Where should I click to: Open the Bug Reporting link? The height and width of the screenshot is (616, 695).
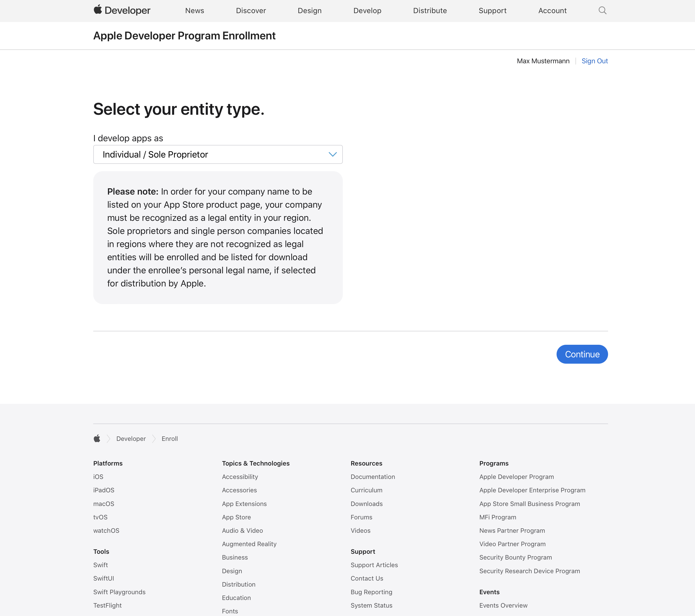coord(371,592)
